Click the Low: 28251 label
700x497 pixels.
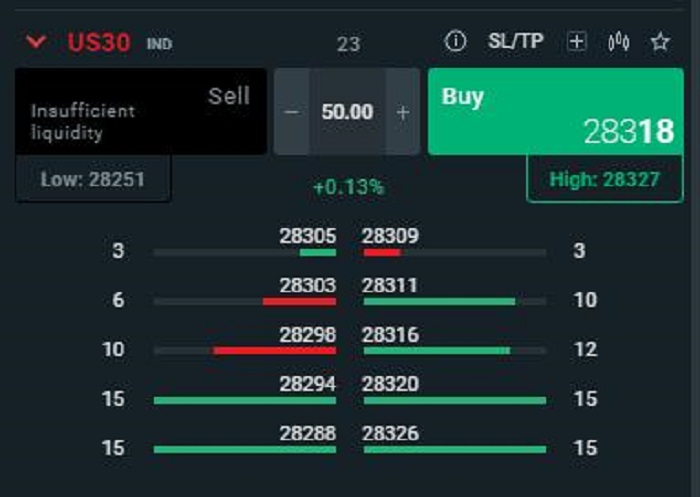point(93,180)
